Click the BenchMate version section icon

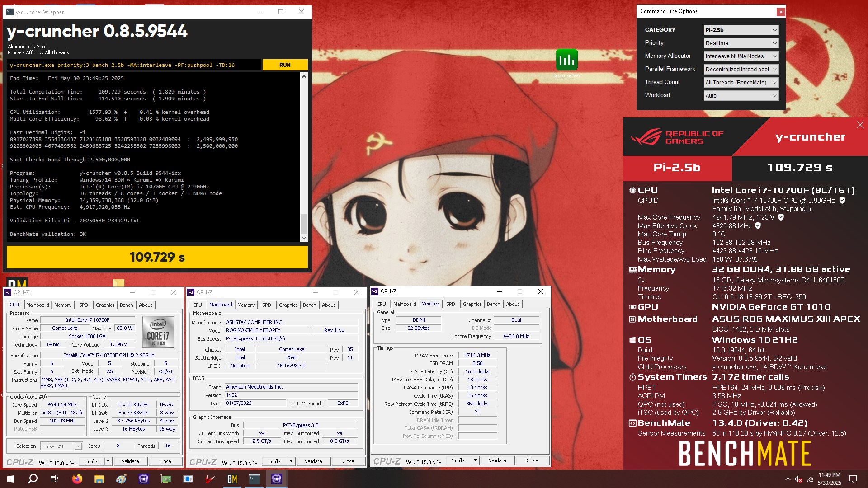(632, 423)
